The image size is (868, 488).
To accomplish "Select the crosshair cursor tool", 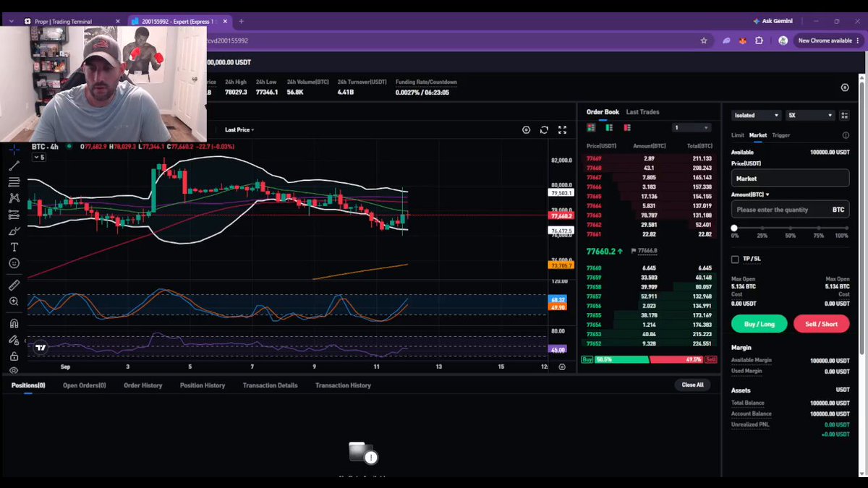I will pyautogui.click(x=14, y=150).
